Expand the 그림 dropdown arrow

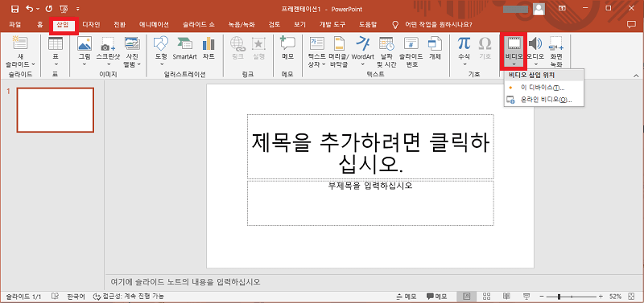pyautogui.click(x=85, y=64)
